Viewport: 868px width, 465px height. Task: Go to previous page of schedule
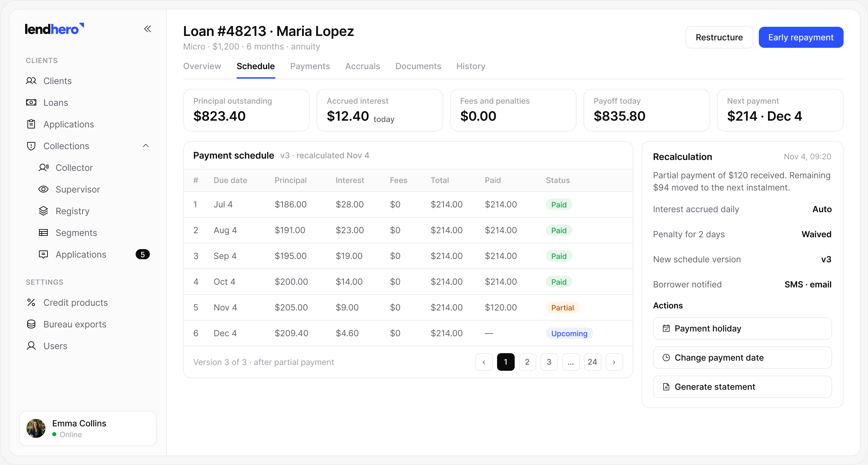484,362
